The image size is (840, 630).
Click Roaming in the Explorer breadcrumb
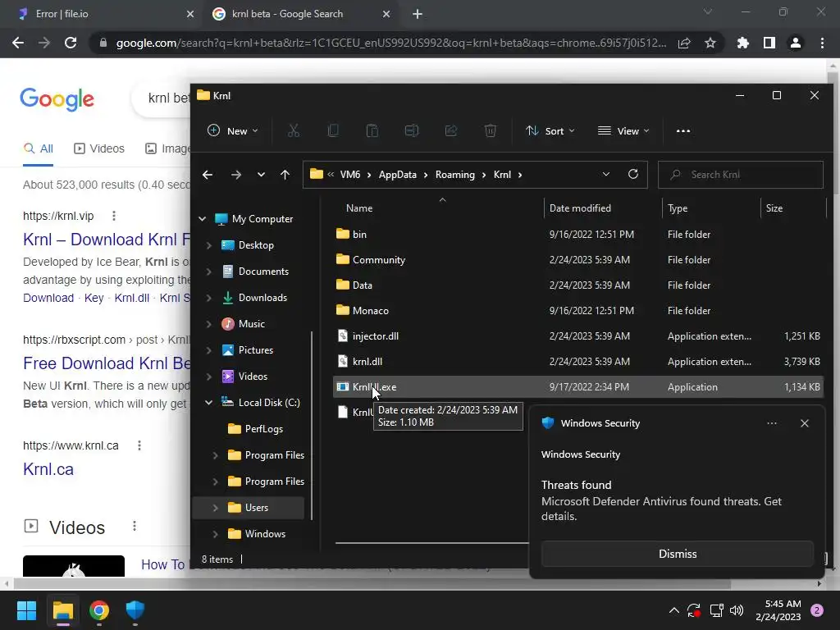pyautogui.click(x=454, y=175)
